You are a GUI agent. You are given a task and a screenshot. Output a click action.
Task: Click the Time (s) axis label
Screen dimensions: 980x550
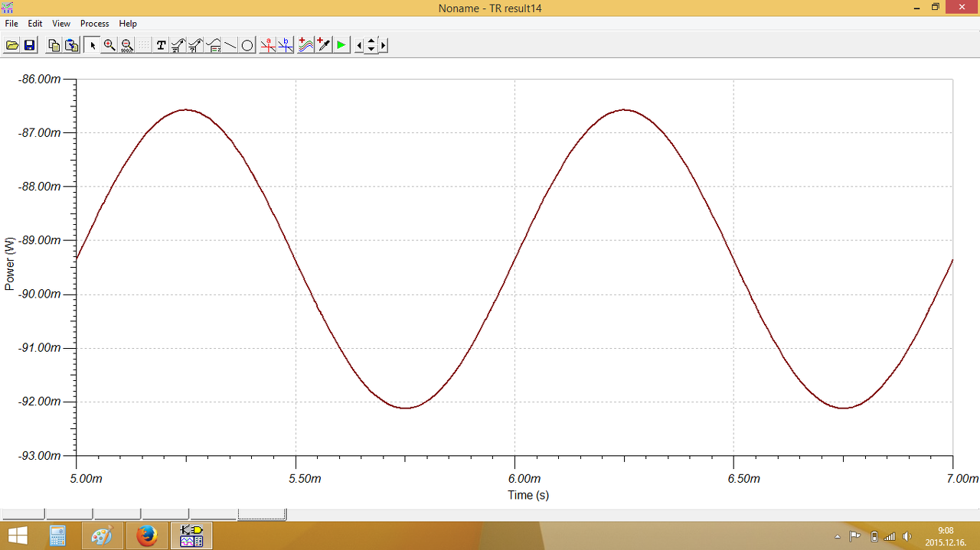(528, 495)
